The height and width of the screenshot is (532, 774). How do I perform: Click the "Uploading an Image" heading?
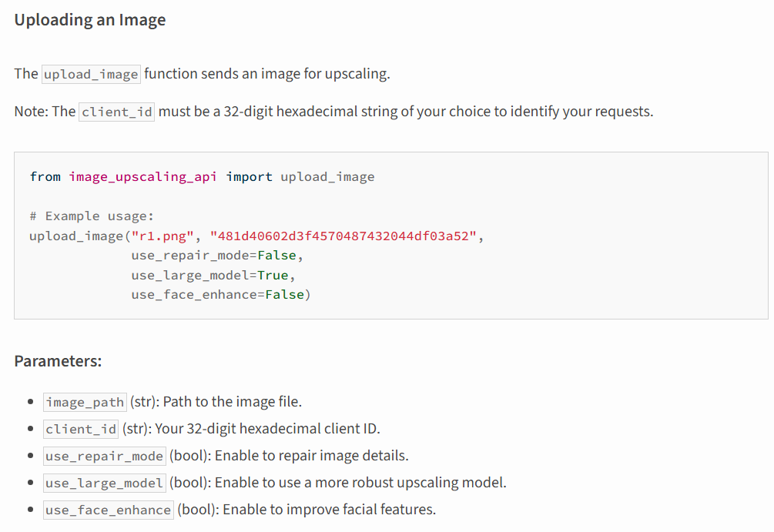89,20
